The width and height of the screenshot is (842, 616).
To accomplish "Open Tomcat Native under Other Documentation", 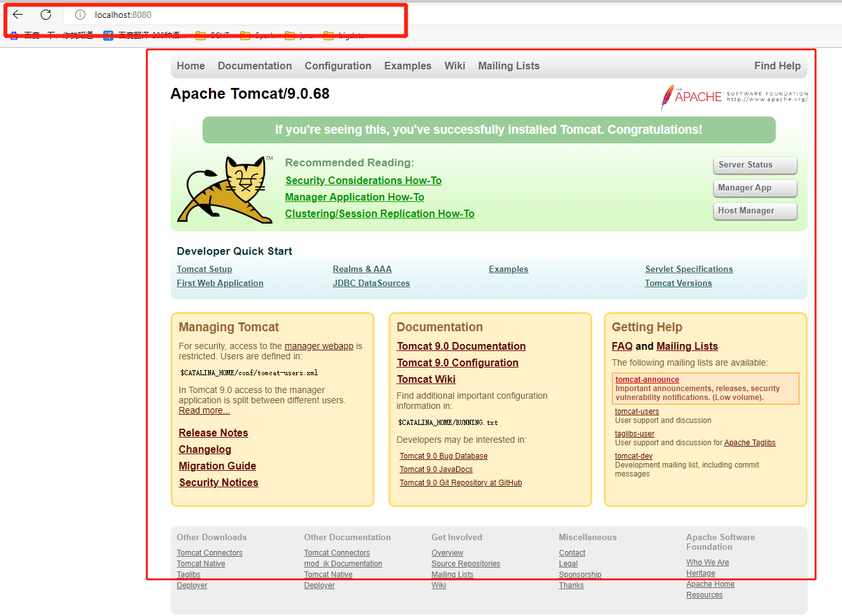I will pos(329,575).
